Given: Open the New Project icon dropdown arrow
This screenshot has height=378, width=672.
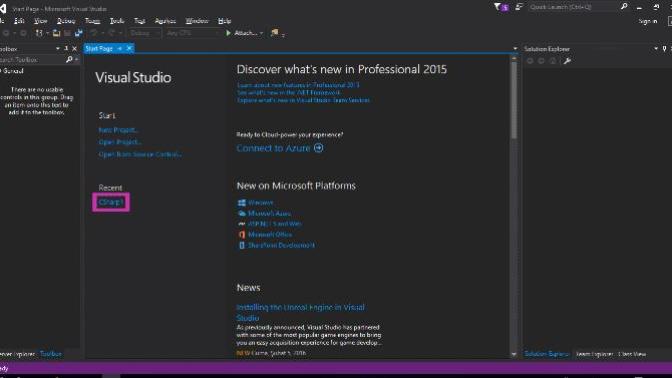Looking at the screenshot, I should pyautogui.click(x=47, y=33).
